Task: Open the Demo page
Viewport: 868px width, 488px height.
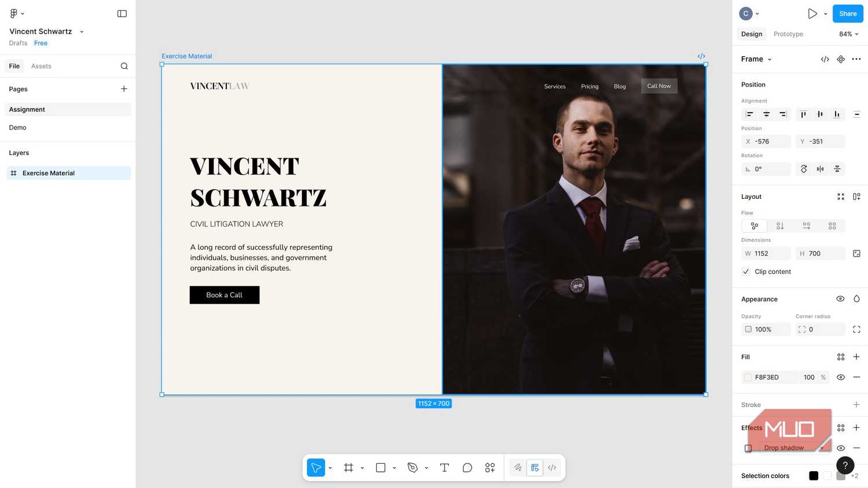Action: [x=68, y=127]
